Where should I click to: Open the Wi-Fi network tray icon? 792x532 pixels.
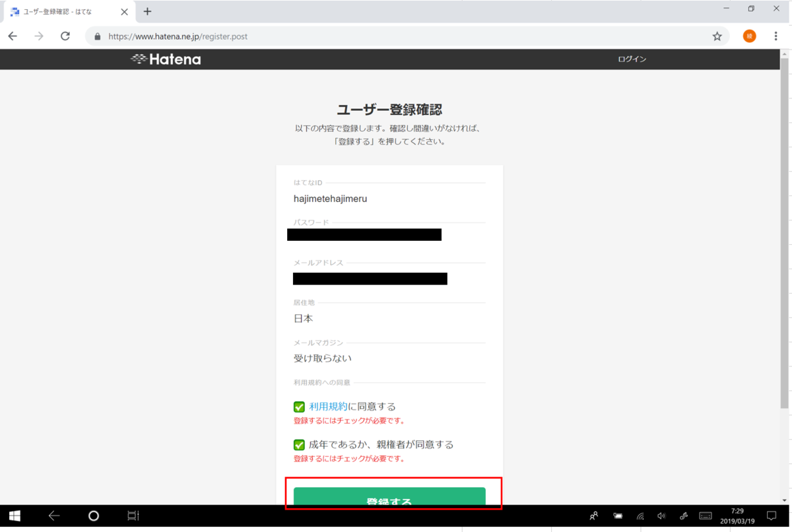[640, 516]
